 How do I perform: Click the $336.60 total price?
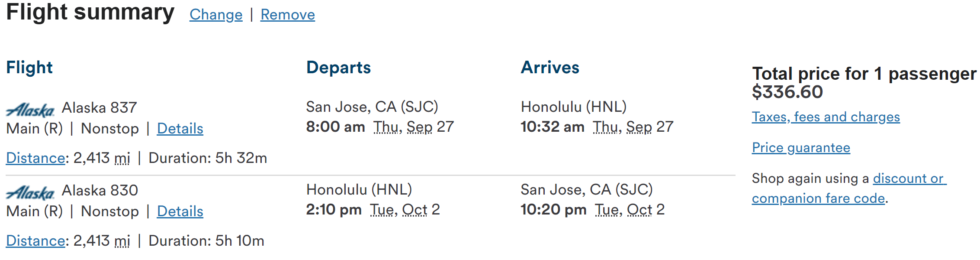click(787, 92)
